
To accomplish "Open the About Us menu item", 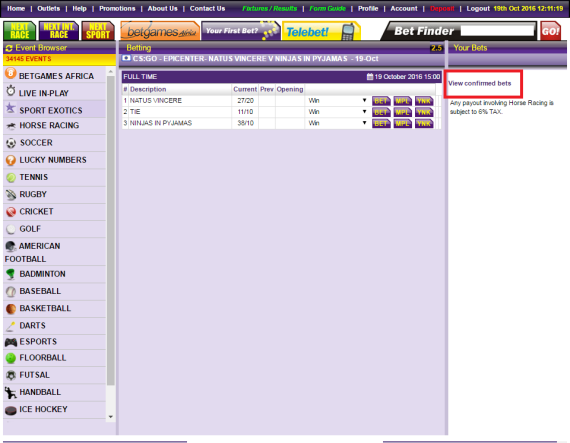I will coord(162,8).
